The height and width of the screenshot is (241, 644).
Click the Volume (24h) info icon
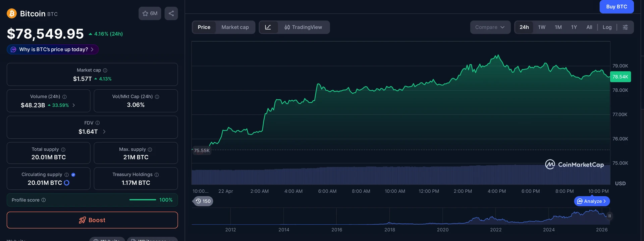point(64,97)
